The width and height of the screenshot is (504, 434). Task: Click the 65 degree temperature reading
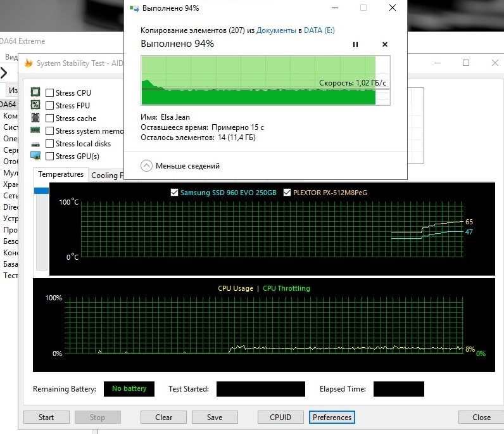pyautogui.click(x=469, y=222)
